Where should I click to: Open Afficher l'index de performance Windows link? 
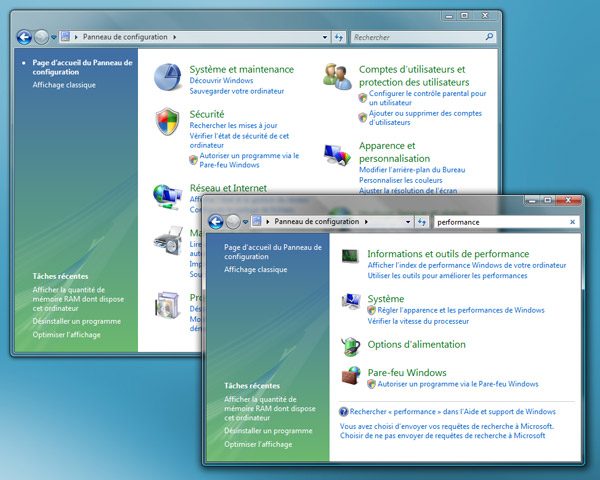pos(467,265)
